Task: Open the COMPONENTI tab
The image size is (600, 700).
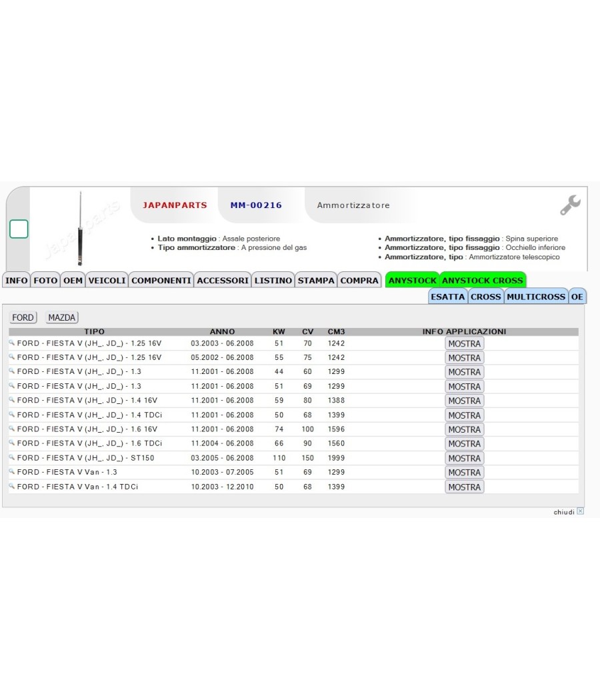Action: (161, 281)
